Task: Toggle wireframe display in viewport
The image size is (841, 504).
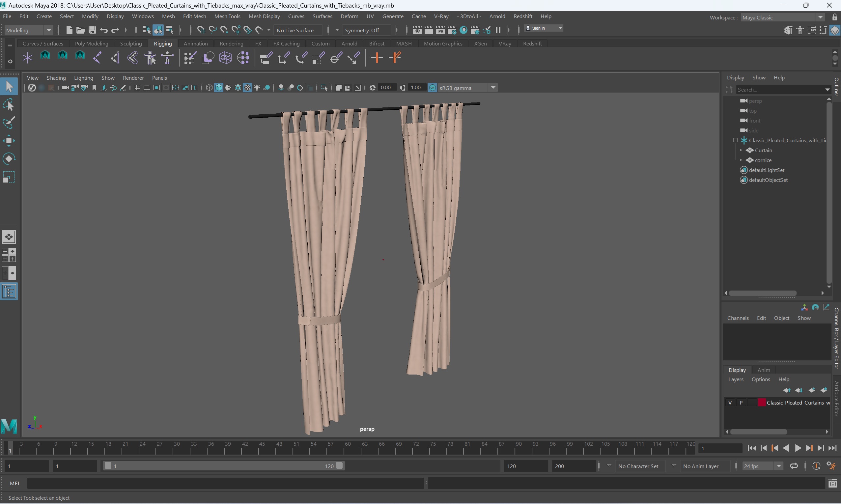Action: 209,88
